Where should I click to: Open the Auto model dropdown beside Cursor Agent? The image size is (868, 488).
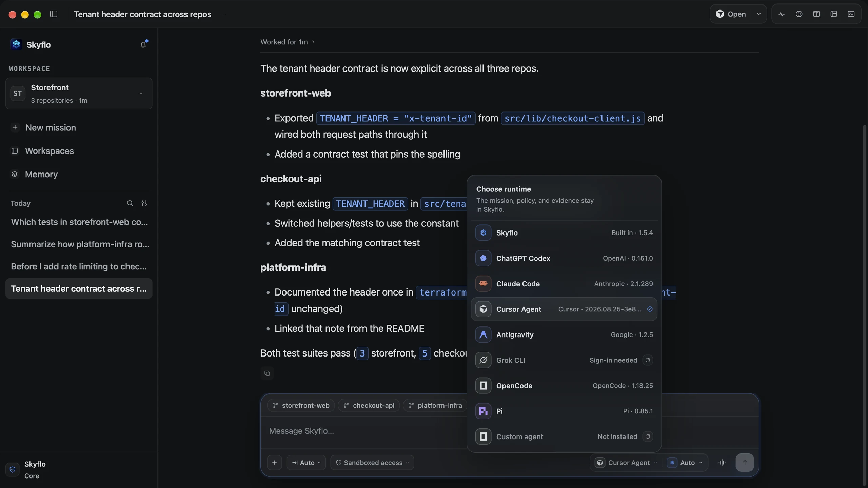click(x=685, y=463)
